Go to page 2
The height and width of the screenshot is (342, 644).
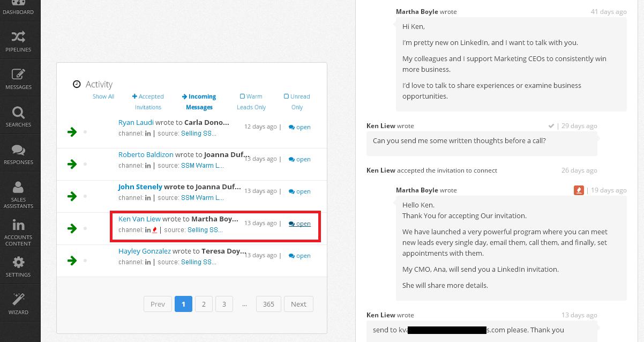pyautogui.click(x=204, y=304)
